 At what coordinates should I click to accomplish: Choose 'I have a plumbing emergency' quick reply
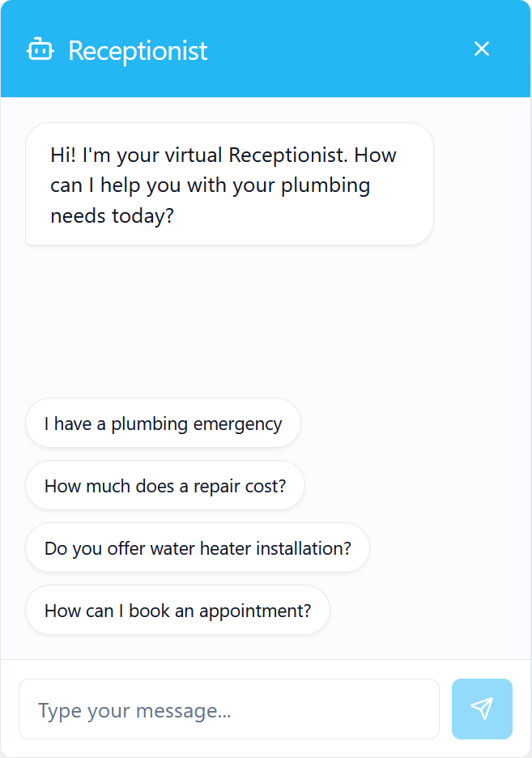coord(163,423)
